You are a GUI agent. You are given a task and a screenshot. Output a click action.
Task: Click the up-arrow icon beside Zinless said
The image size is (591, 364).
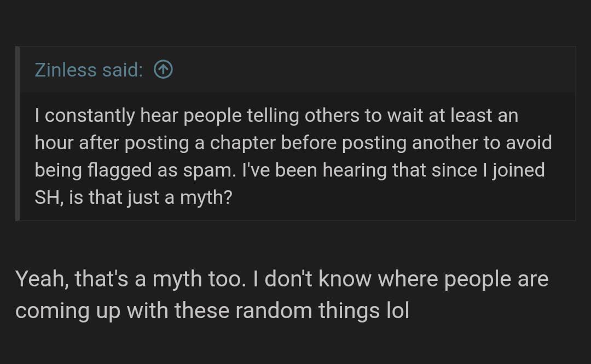click(x=163, y=69)
